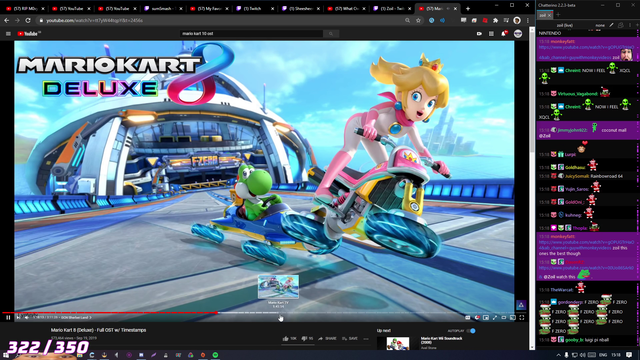The image size is (640, 360).
Task: Open YouTube notifications bell
Action: coord(504,33)
